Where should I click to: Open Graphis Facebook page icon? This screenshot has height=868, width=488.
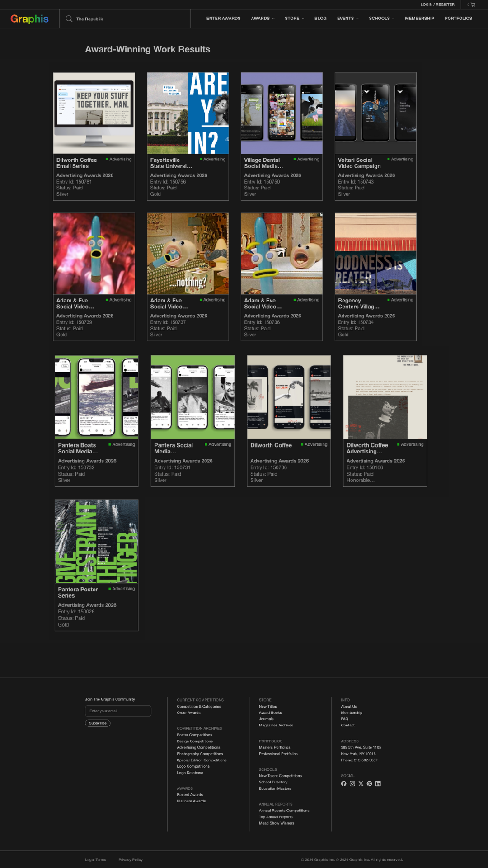click(x=343, y=783)
